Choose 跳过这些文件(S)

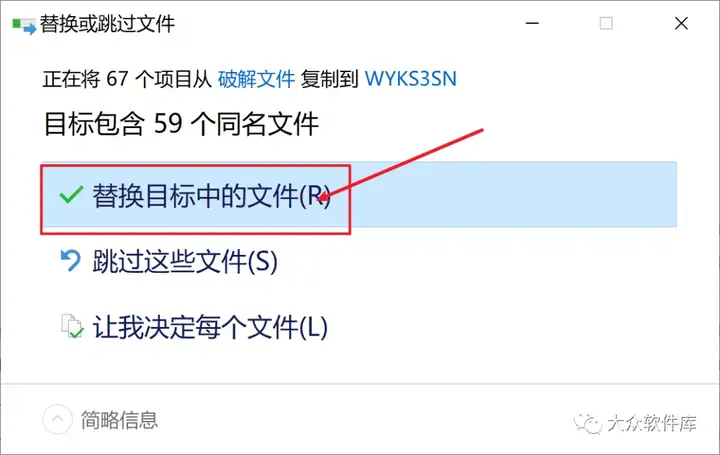[185, 262]
